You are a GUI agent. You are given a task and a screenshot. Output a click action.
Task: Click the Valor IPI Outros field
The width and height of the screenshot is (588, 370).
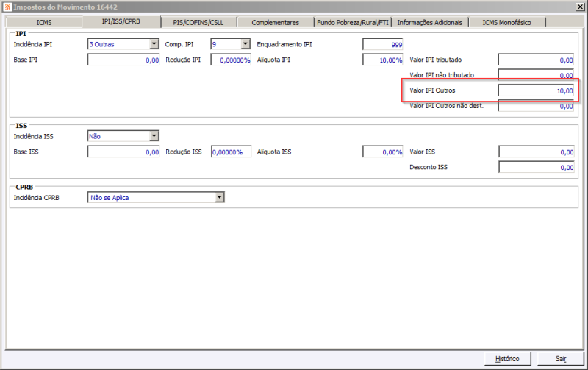536,90
